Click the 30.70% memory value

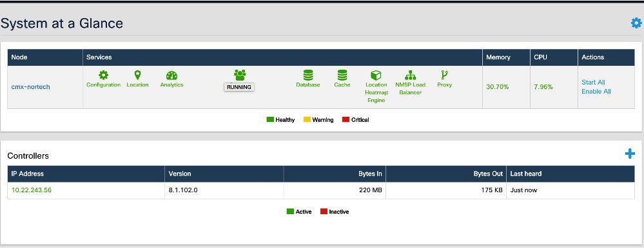pyautogui.click(x=498, y=86)
